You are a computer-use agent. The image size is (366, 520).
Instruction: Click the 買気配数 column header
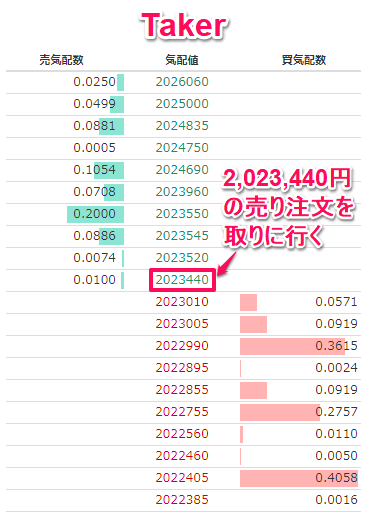coord(304,60)
